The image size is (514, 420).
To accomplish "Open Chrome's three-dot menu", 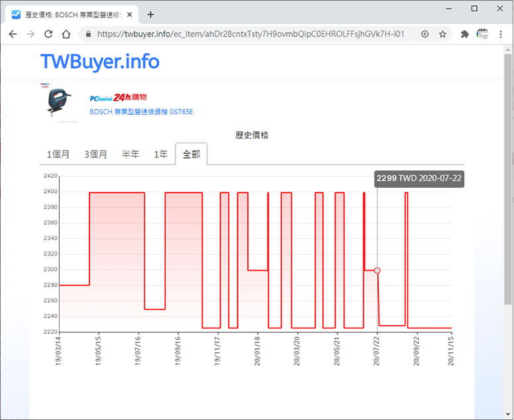I will (x=502, y=34).
